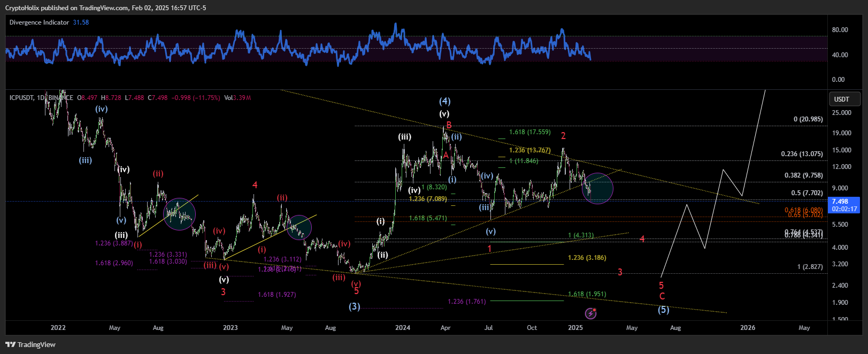The image size is (868, 354).
Task: Click the green label 1 (4.313)
Action: [581, 235]
